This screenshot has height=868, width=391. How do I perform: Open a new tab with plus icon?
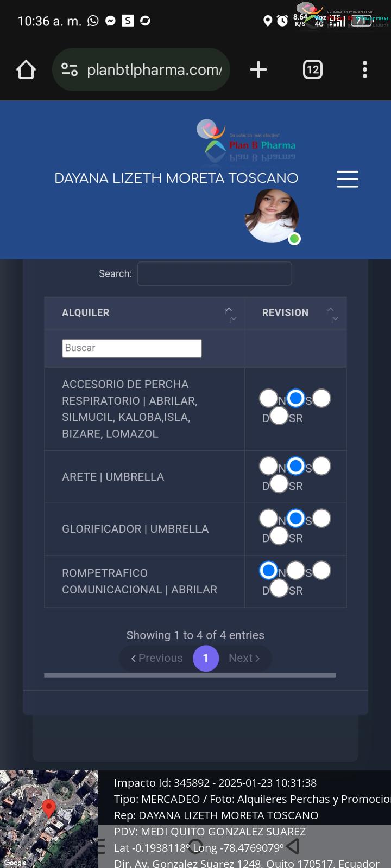(x=258, y=69)
